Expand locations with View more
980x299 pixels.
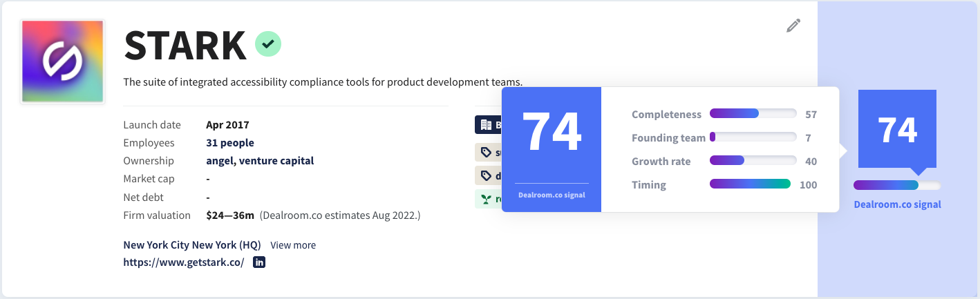point(293,245)
